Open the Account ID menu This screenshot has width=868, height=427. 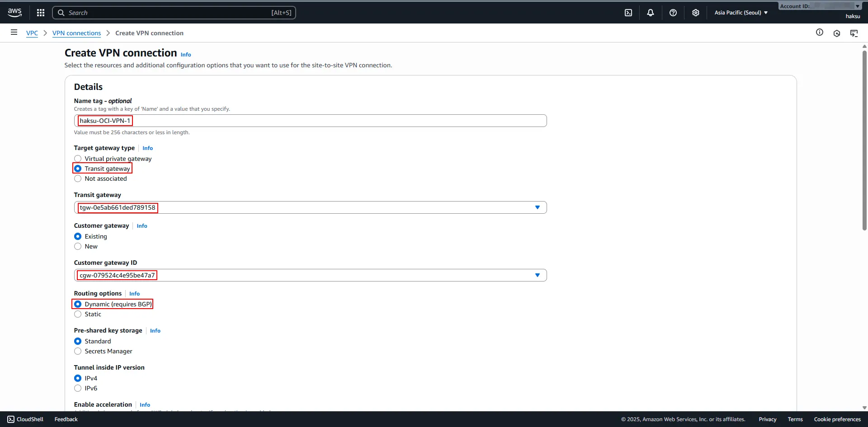(x=820, y=6)
